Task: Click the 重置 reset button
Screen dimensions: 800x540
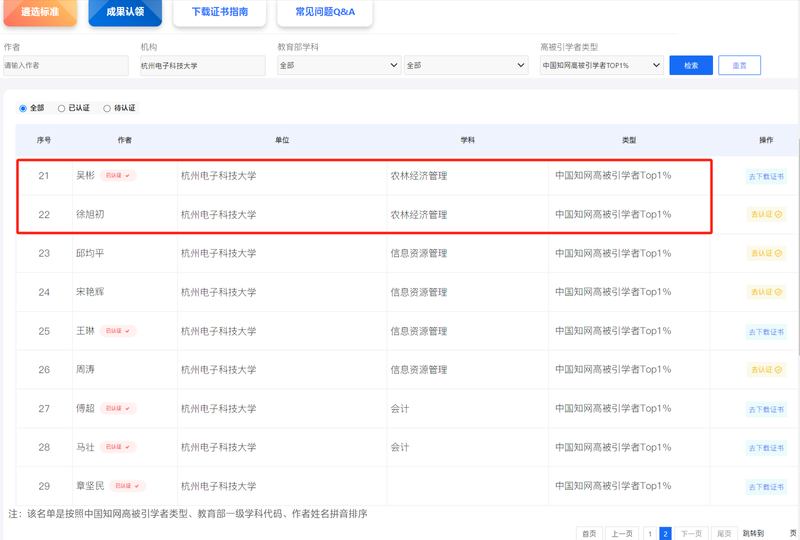Action: 739,65
